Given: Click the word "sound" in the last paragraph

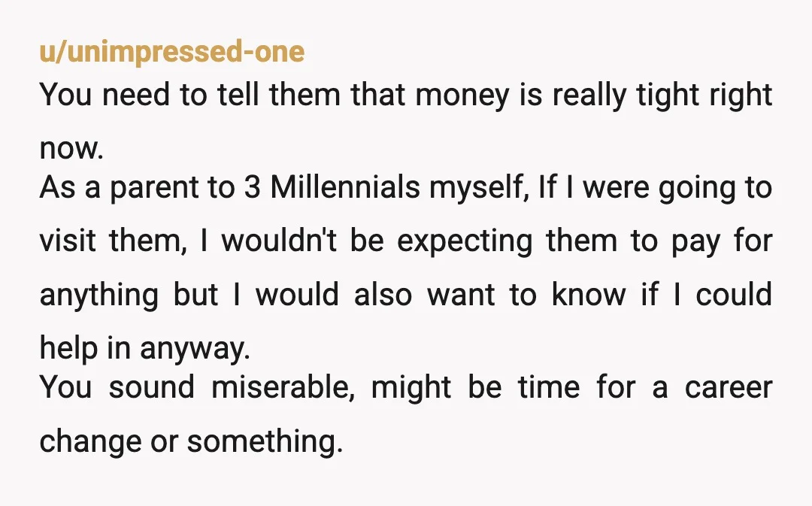Looking at the screenshot, I should [x=152, y=387].
